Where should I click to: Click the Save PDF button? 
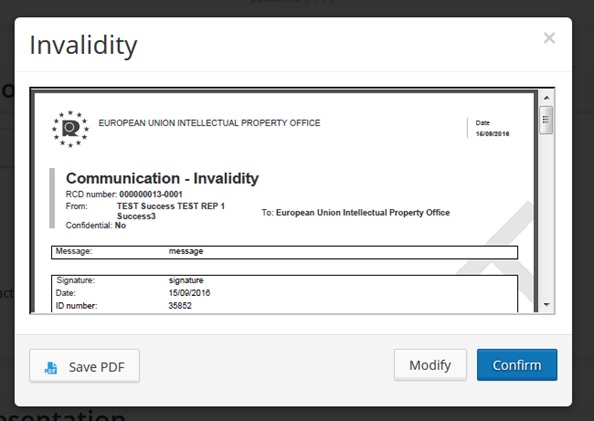tap(84, 366)
